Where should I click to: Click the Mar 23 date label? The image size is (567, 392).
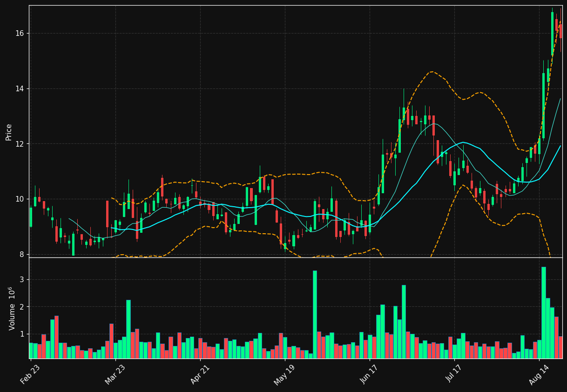(x=115, y=375)
